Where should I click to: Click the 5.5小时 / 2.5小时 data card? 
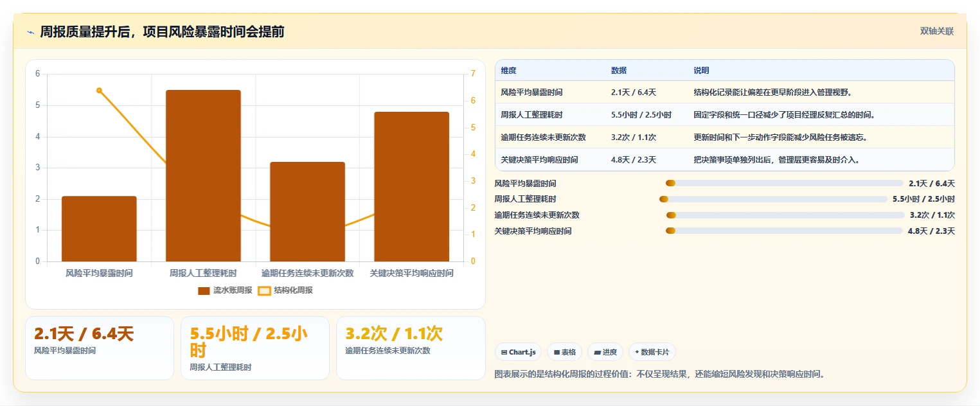pyautogui.click(x=255, y=348)
